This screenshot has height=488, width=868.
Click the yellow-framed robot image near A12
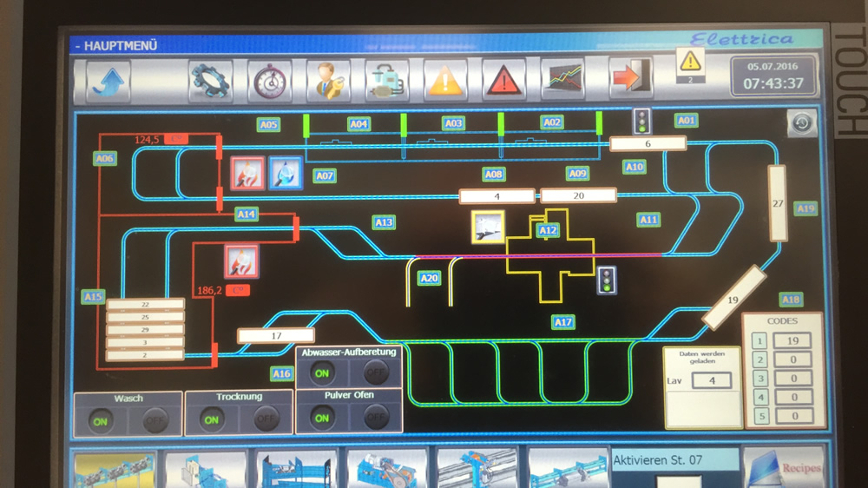488,227
